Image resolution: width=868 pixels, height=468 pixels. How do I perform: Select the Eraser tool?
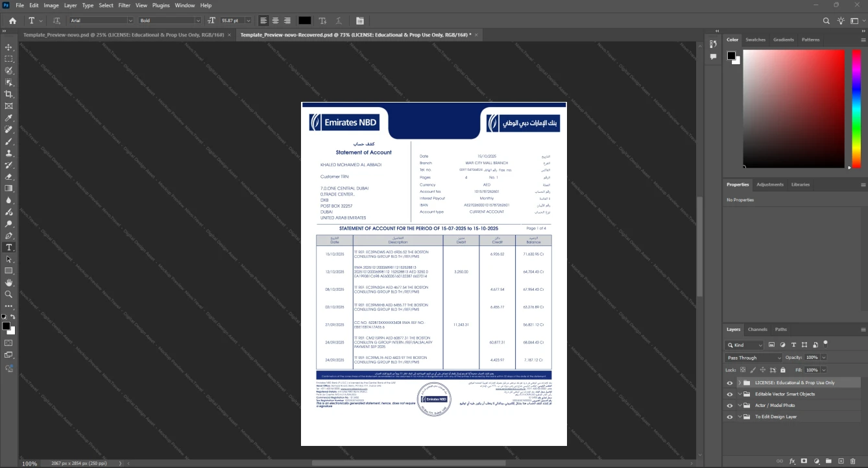(x=9, y=177)
